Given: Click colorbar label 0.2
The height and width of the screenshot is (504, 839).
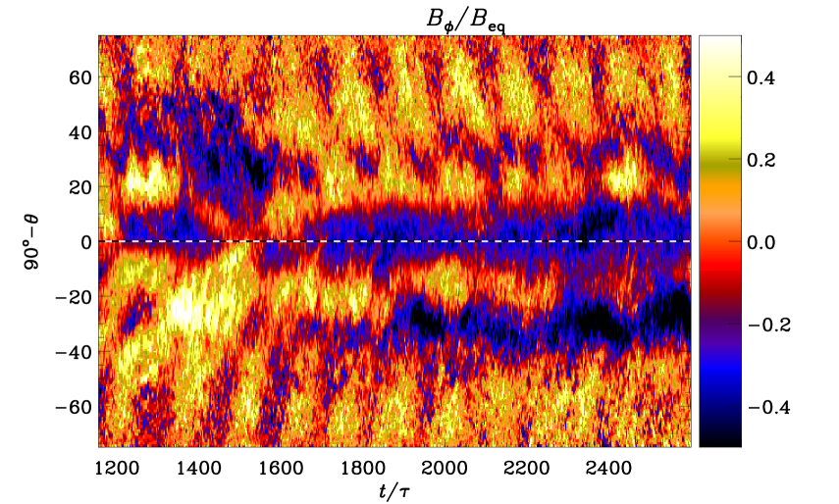Looking at the screenshot, I should coord(760,161).
